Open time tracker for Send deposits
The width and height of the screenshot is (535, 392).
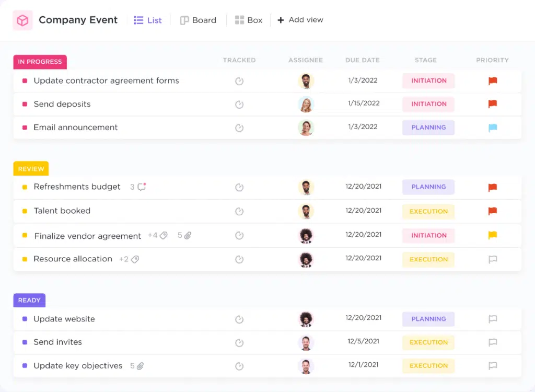pyautogui.click(x=239, y=105)
